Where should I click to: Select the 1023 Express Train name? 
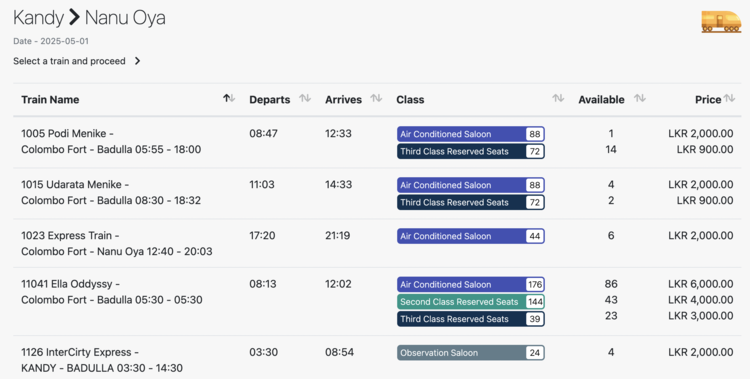coord(70,235)
